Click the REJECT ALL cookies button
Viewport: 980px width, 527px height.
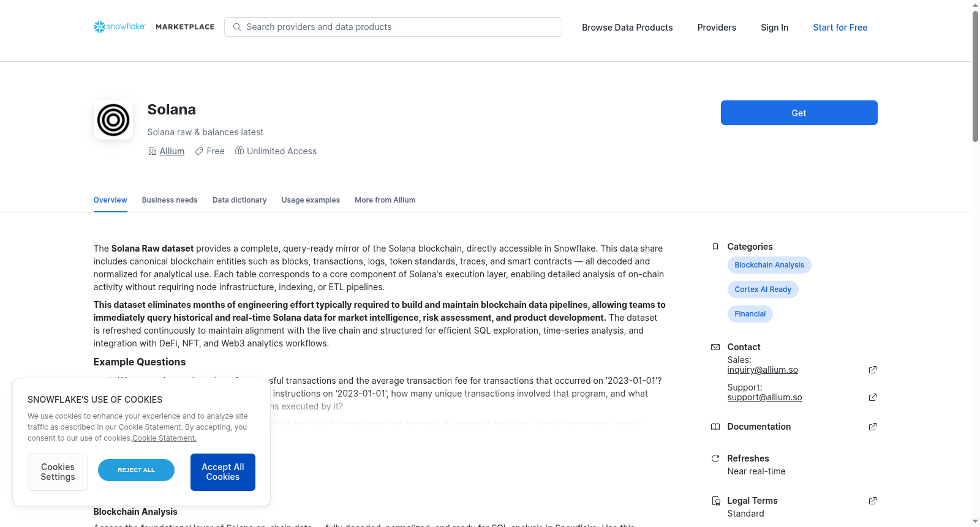pos(136,470)
